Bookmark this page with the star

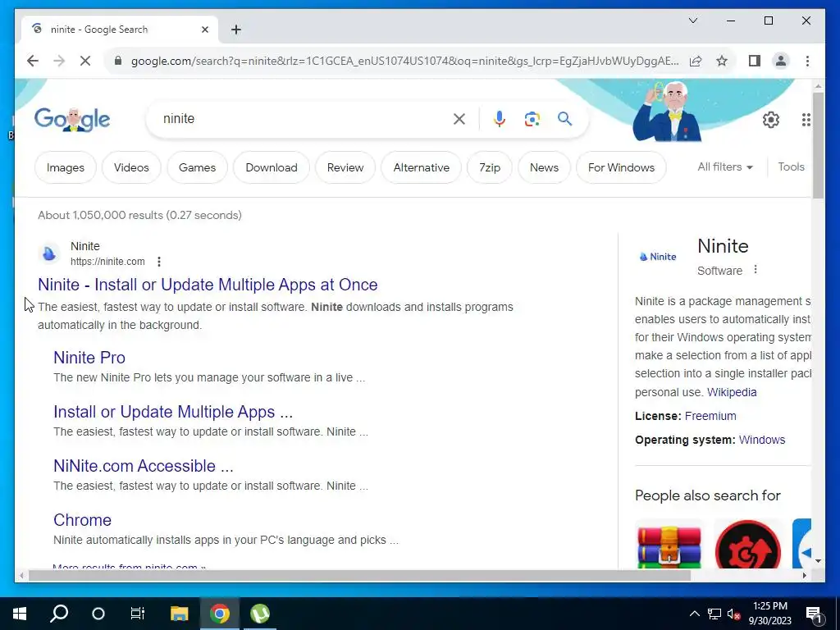722,61
